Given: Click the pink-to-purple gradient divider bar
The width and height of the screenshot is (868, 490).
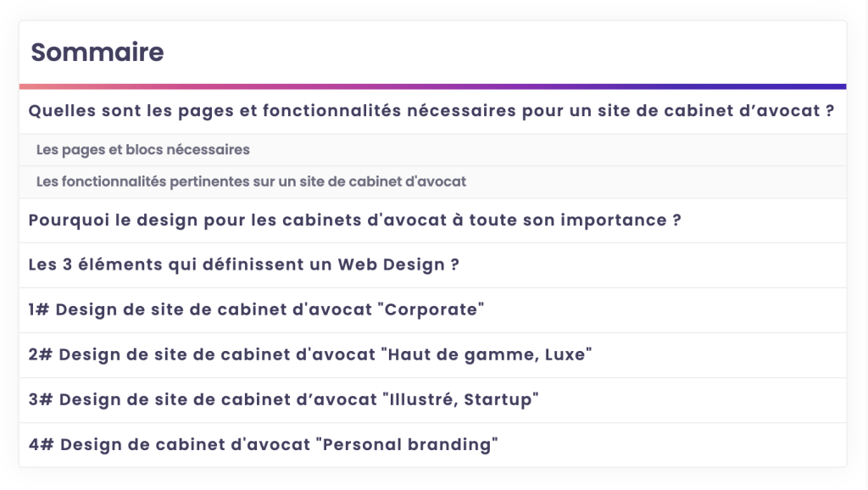Looking at the screenshot, I should pos(433,86).
